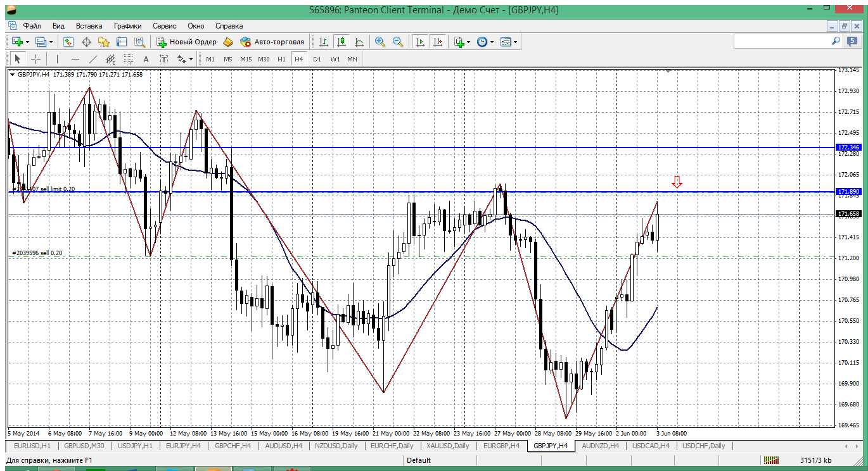Open the Strategy Tester icon
Screen dimensions: 868x471
click(140, 42)
